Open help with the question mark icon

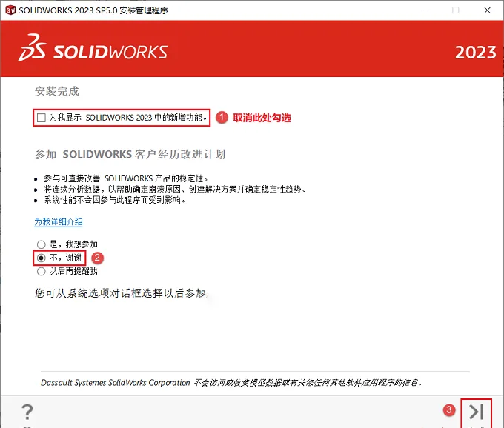click(x=27, y=412)
